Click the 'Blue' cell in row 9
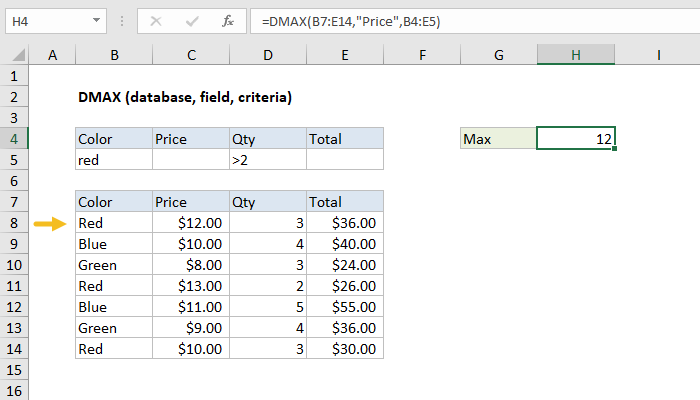The image size is (700, 400). [114, 244]
